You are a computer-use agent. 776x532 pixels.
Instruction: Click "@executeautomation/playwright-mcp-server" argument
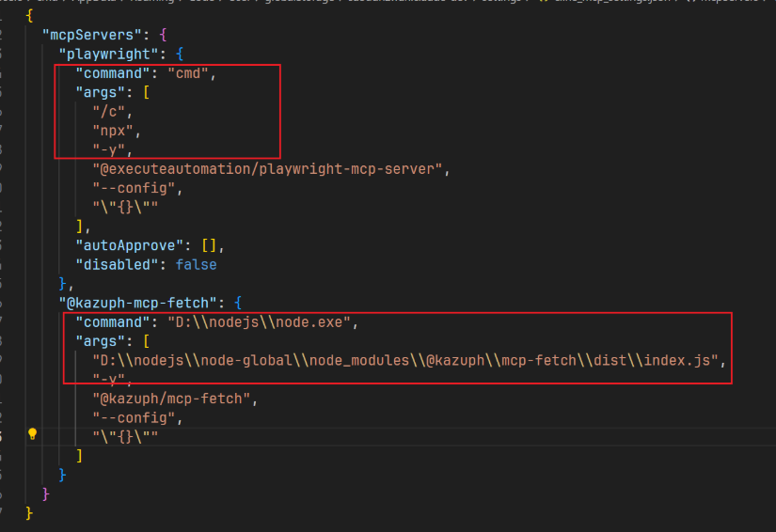[x=267, y=169]
